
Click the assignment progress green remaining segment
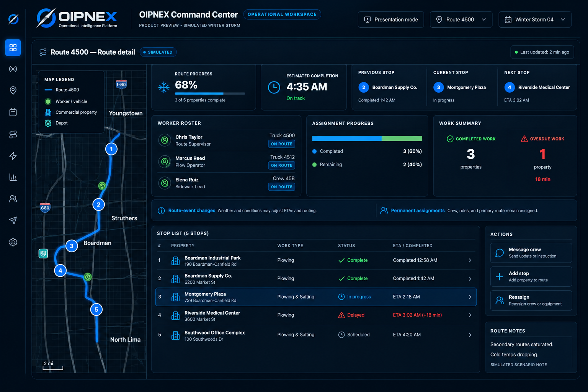click(402, 139)
